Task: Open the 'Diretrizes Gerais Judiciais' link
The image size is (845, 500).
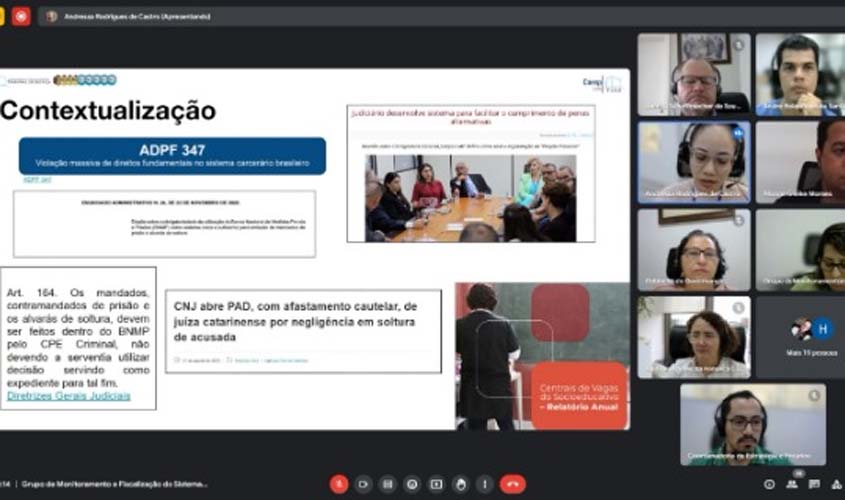Action: [x=68, y=396]
